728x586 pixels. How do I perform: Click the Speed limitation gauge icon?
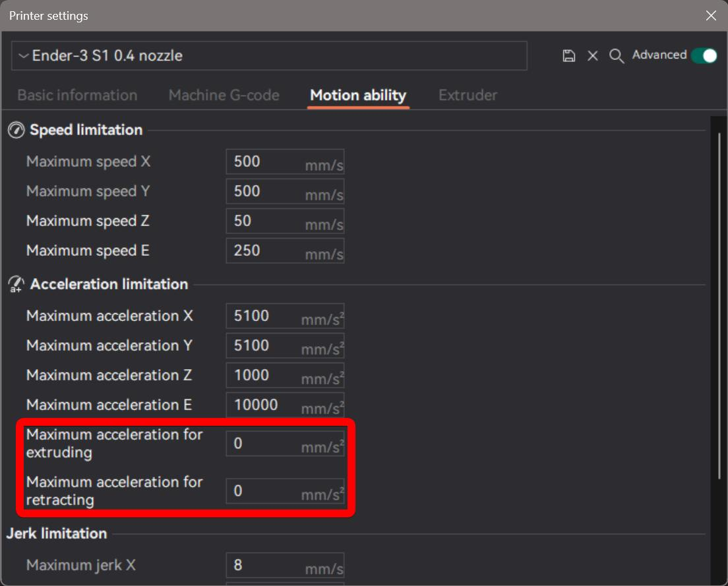16,130
